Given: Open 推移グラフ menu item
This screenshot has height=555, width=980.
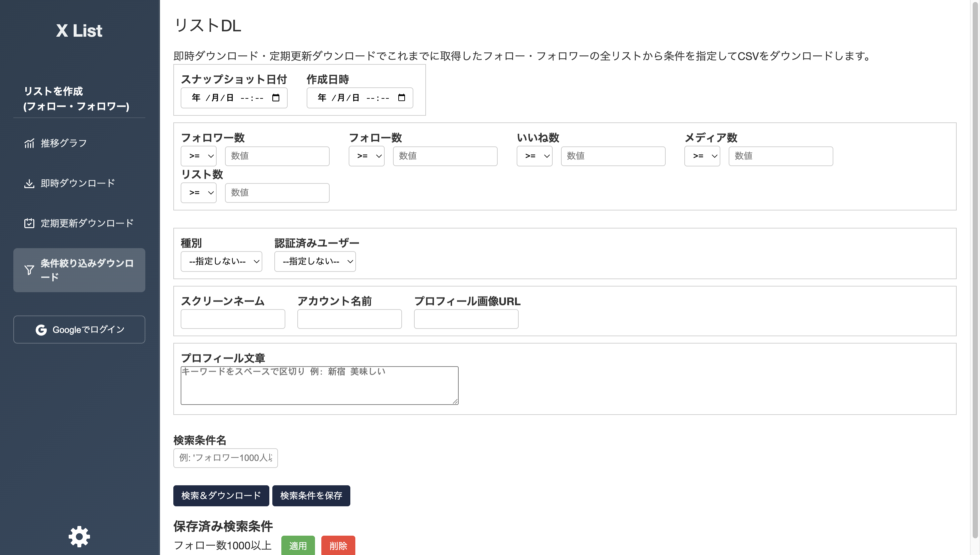Looking at the screenshot, I should (x=64, y=143).
